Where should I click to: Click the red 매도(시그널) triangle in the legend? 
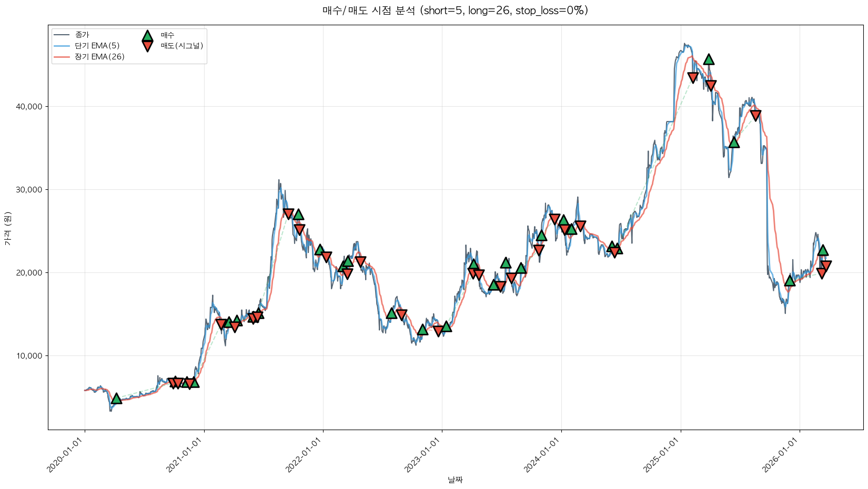point(147,46)
